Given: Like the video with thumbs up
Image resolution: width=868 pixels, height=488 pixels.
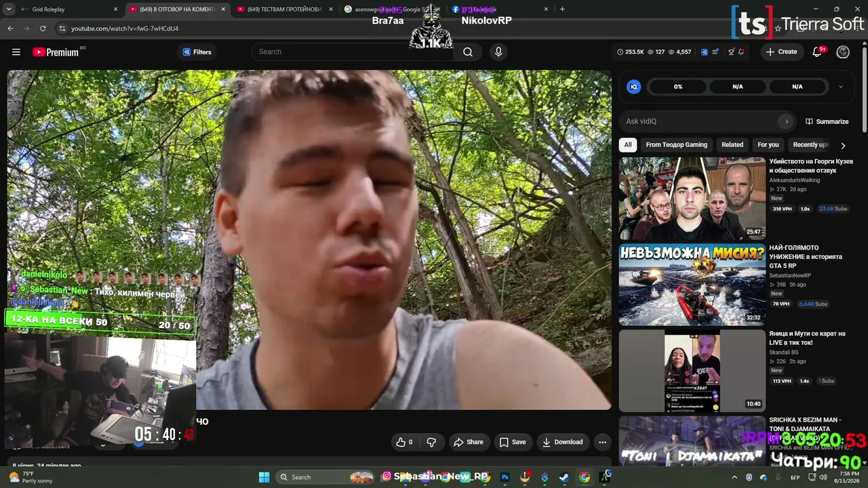Looking at the screenshot, I should coord(404,442).
